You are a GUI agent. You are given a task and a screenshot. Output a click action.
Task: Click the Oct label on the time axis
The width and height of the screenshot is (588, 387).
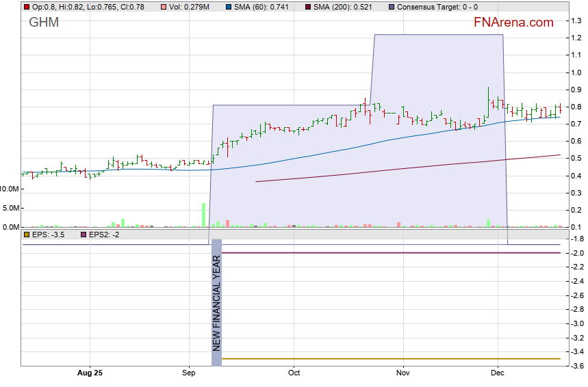294,373
